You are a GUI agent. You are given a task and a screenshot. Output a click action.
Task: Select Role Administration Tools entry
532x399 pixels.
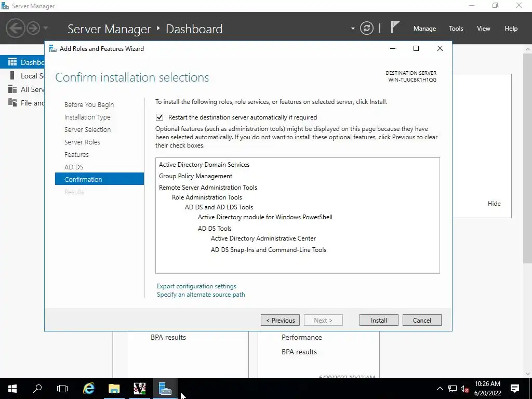(x=207, y=197)
